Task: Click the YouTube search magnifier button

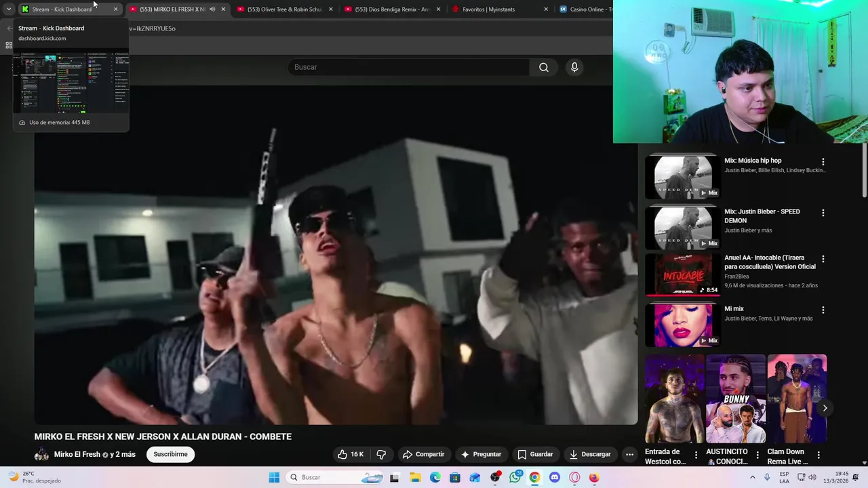Action: click(544, 67)
